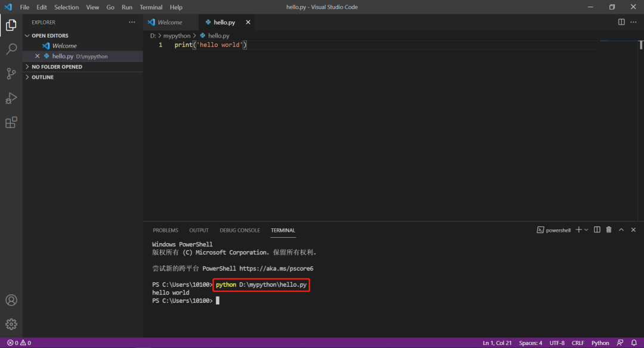644x348 pixels.
Task: Click the hello.py breadcrumb segment
Action: coord(218,36)
